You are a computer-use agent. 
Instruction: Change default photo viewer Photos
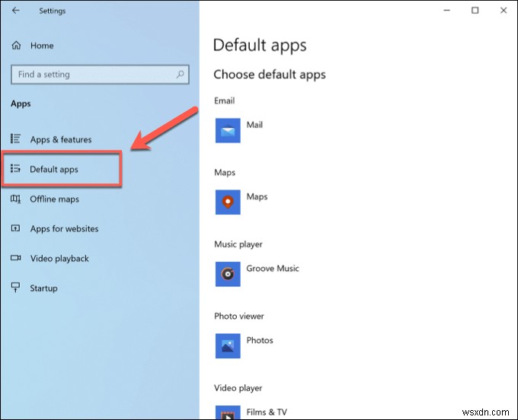point(260,340)
